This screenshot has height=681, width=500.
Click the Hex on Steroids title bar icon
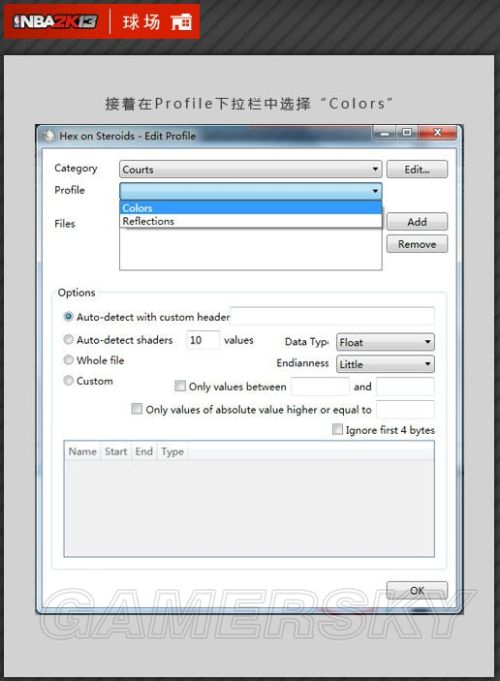point(48,136)
